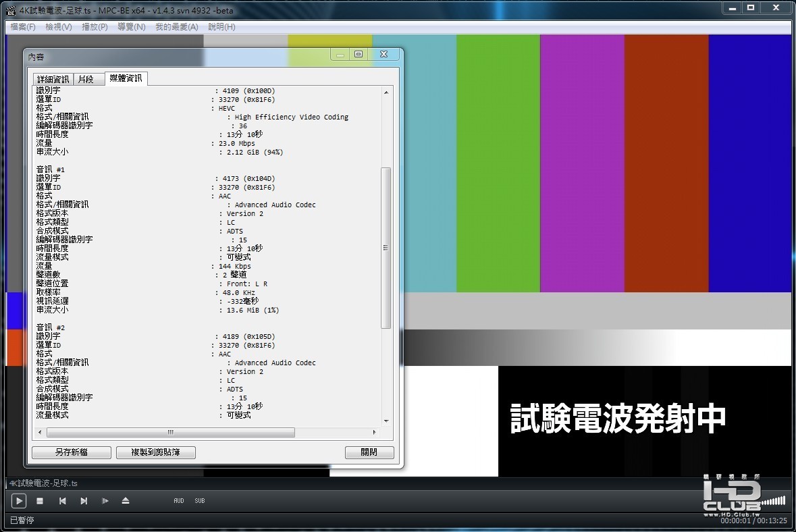Close the 內容 dialog with X
The width and height of the screenshot is (796, 532).
click(384, 54)
